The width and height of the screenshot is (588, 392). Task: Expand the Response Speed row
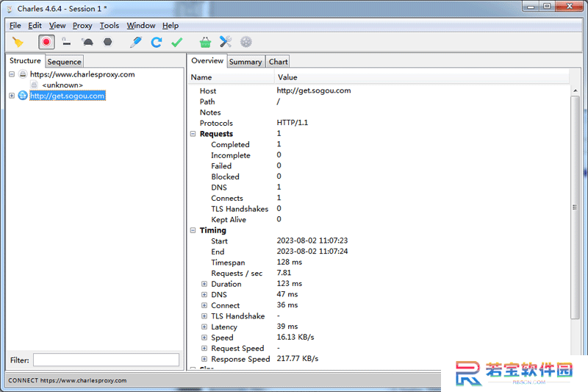click(x=204, y=359)
